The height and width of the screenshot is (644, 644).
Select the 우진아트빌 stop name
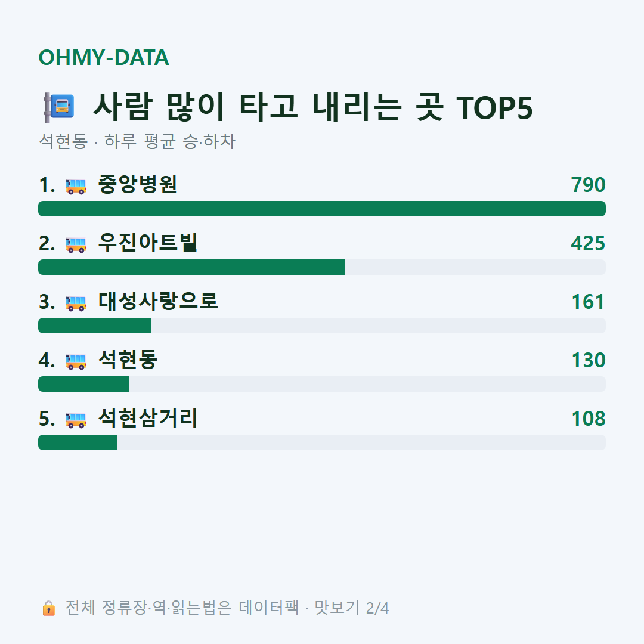tap(148, 243)
